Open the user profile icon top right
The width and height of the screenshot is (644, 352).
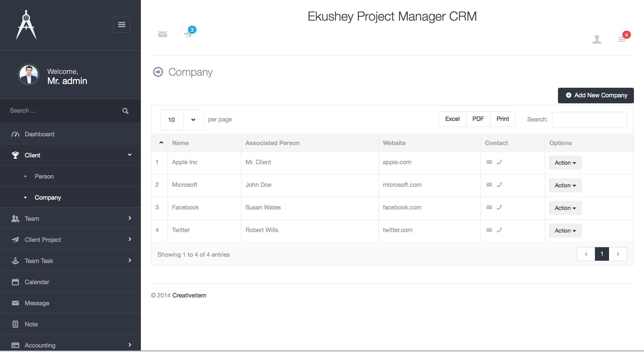[x=597, y=39]
